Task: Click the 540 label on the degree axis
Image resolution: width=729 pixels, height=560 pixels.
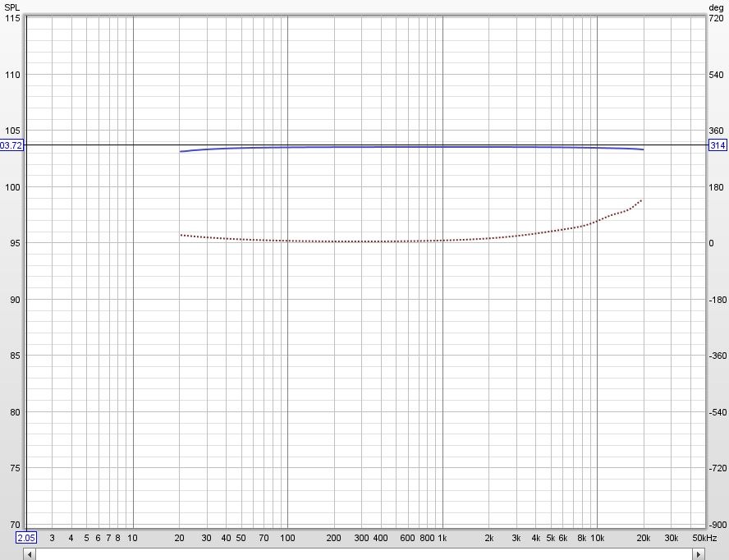Action: pos(716,75)
